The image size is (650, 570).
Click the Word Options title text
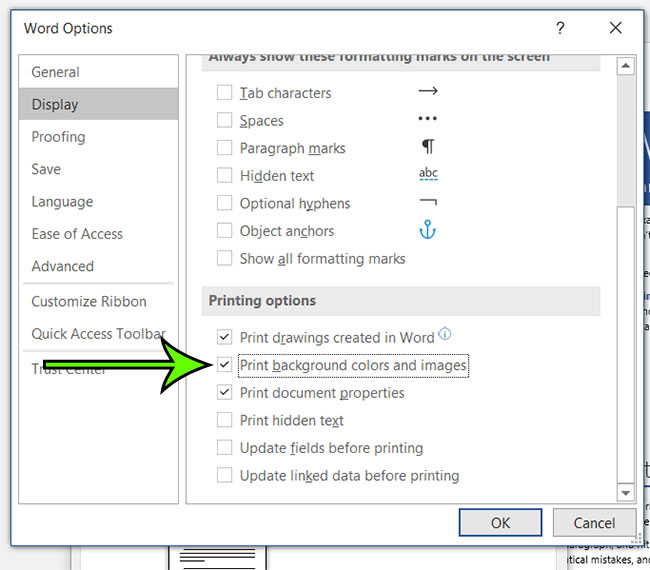coord(68,28)
